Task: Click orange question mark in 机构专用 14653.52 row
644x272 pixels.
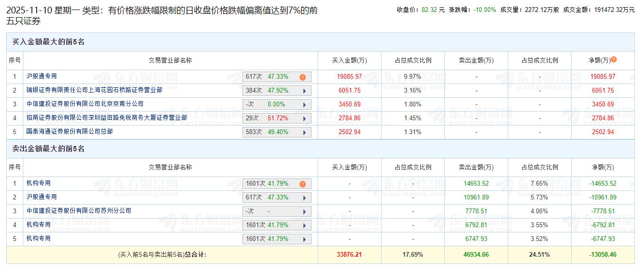Action: point(302,184)
